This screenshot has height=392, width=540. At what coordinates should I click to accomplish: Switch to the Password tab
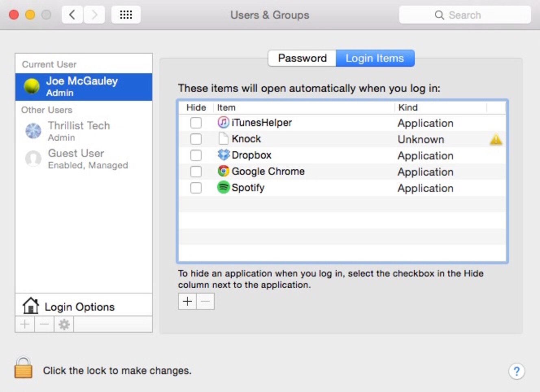tap(302, 58)
